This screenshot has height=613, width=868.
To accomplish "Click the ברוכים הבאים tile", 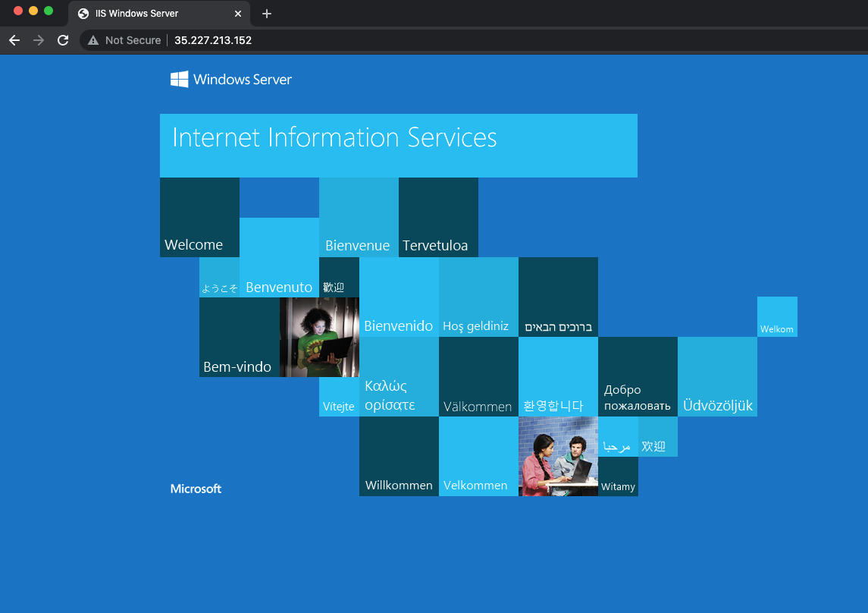I will pos(558,297).
